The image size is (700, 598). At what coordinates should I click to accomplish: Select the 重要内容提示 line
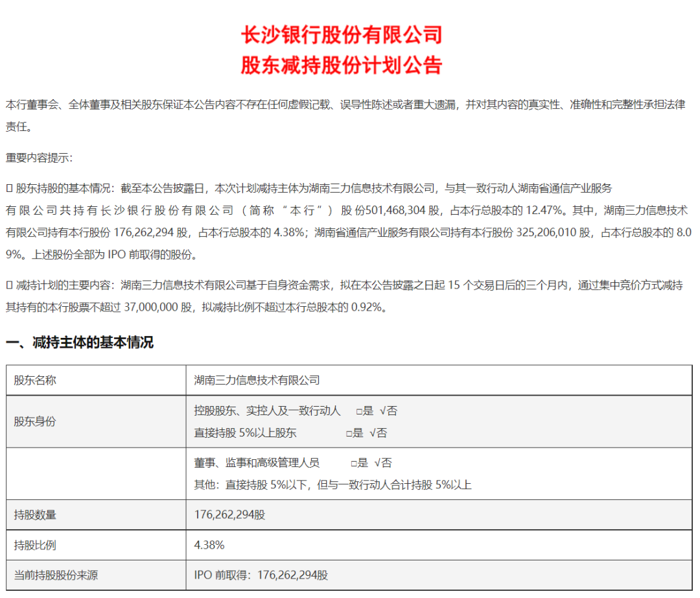(40, 158)
